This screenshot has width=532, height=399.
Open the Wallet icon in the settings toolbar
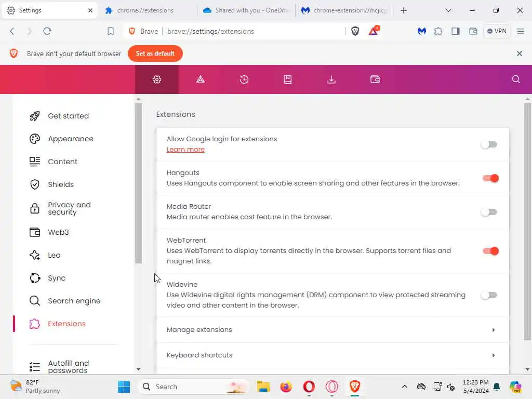pos(375,79)
